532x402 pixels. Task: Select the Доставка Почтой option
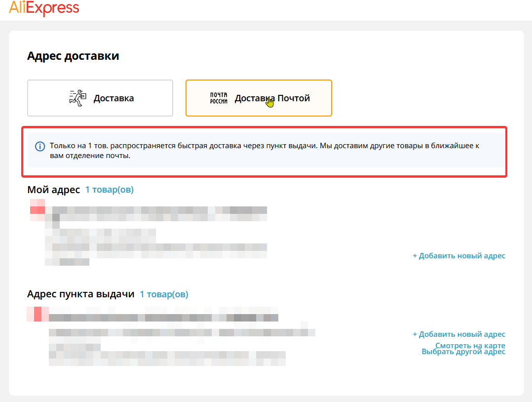tap(259, 98)
